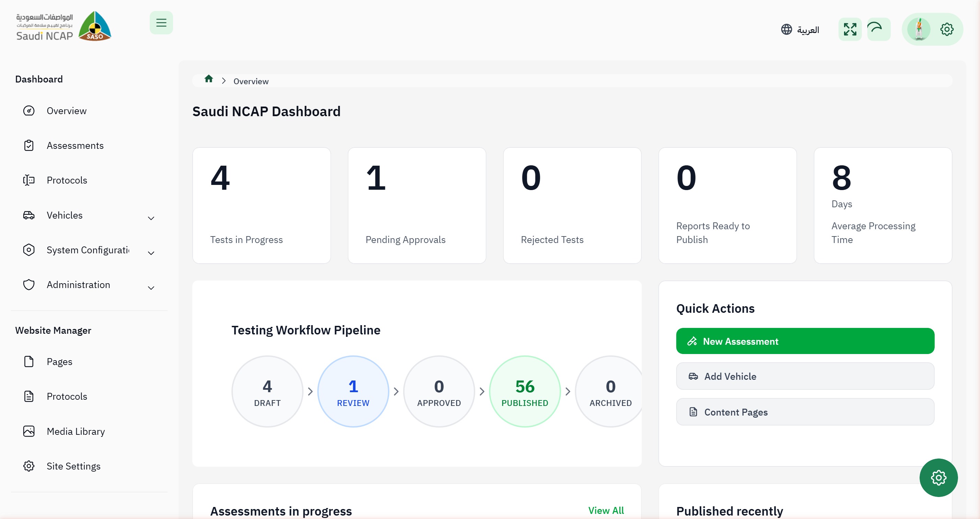Click the globe language icon
The height and width of the screenshot is (519, 980).
[x=786, y=29]
